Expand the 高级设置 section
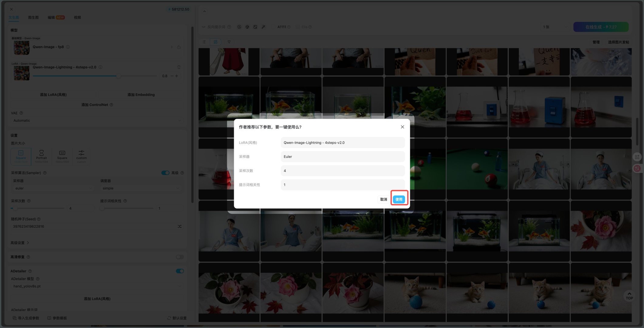 click(x=20, y=243)
